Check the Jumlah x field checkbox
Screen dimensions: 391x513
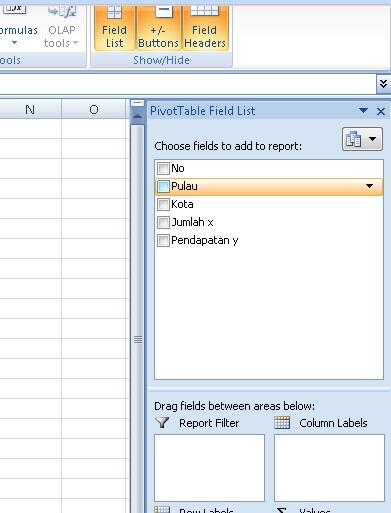(x=163, y=222)
